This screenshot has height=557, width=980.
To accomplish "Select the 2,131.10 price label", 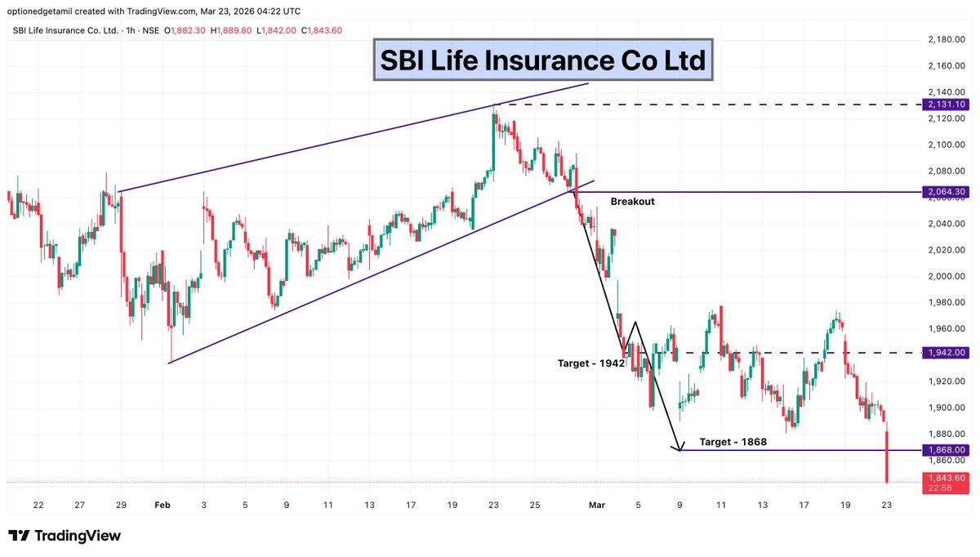I will point(946,105).
